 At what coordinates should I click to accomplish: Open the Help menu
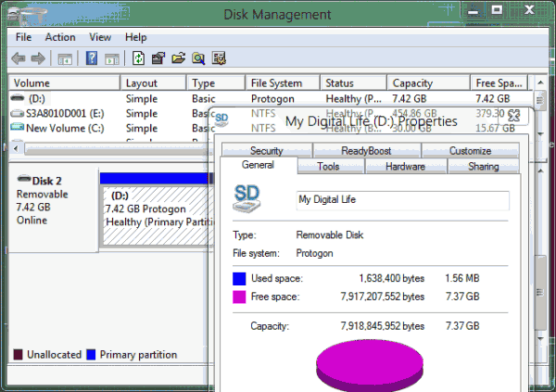click(135, 37)
